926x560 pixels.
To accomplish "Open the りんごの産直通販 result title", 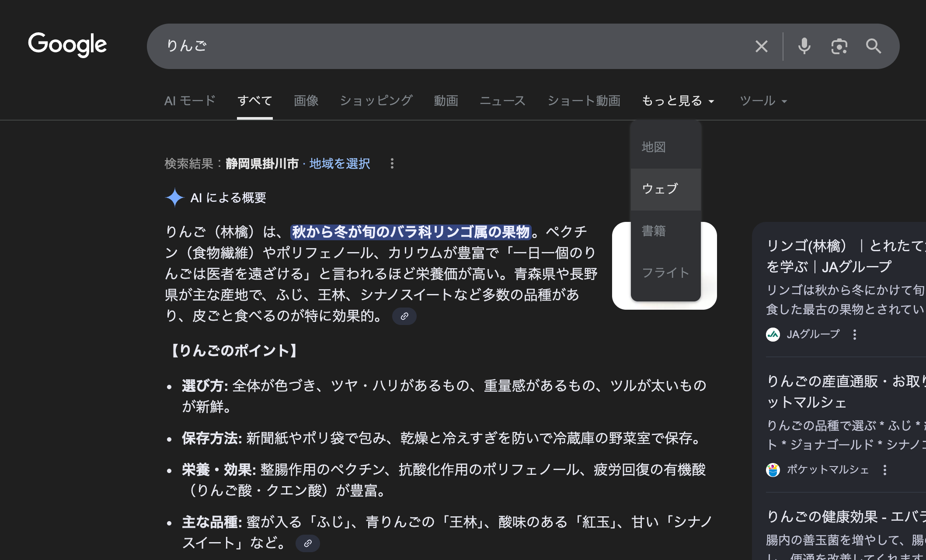I will 846,391.
